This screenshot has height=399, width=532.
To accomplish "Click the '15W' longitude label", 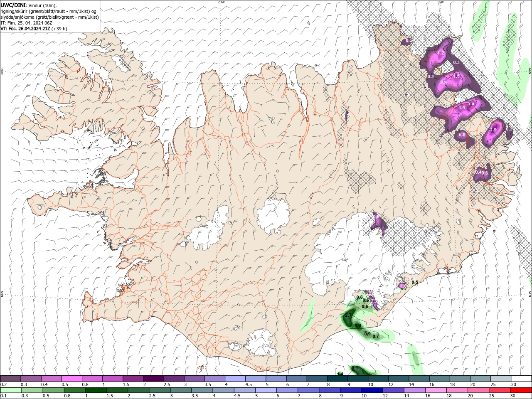I will 440,2.
